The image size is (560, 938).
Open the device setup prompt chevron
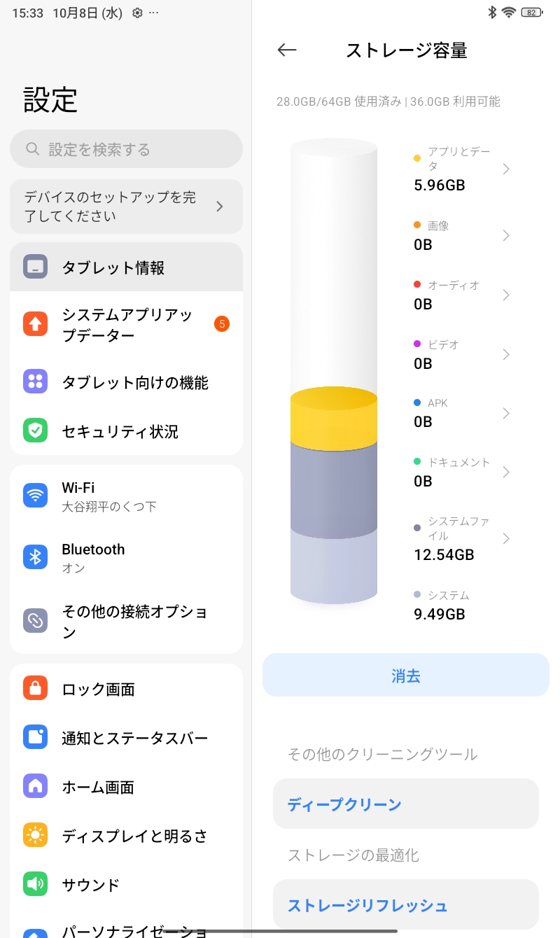coord(220,206)
